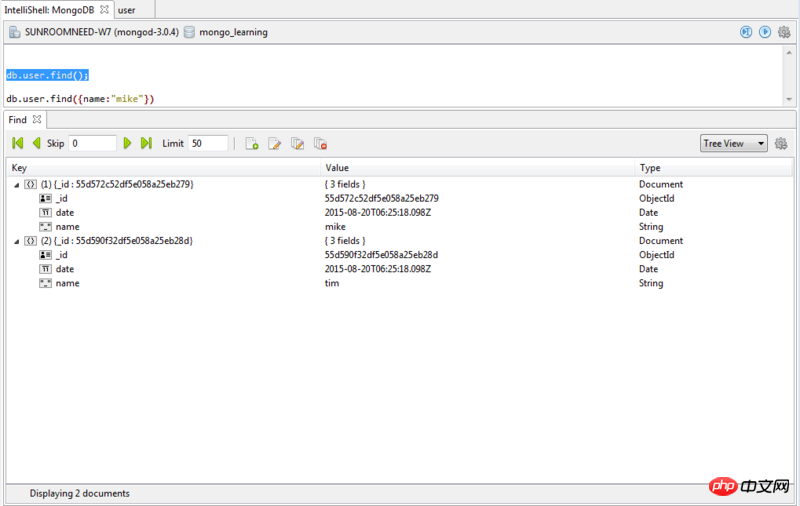Click ObjectId icon of 55d590f32df5e058a25eb28d _id
The height and width of the screenshot is (506, 800).
pyautogui.click(x=45, y=255)
